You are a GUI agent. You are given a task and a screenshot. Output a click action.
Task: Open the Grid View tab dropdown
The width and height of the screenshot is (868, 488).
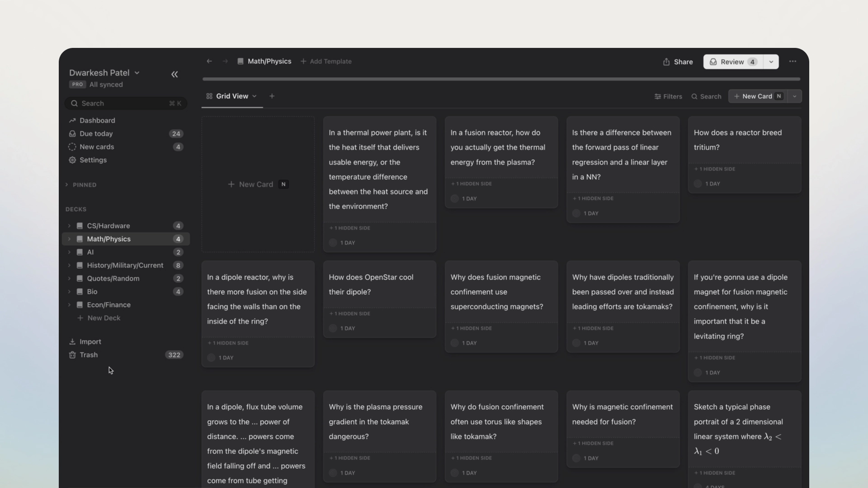tap(255, 96)
